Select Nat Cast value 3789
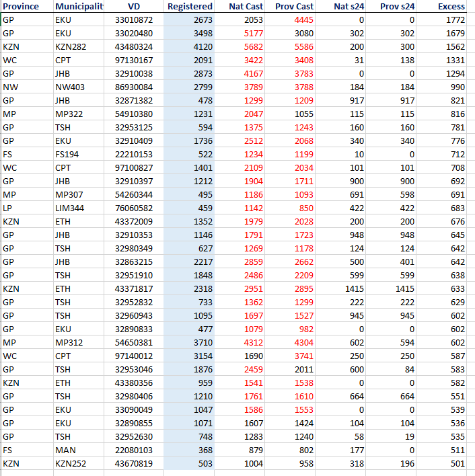Image resolution: width=475 pixels, height=476 pixels. pos(253,87)
